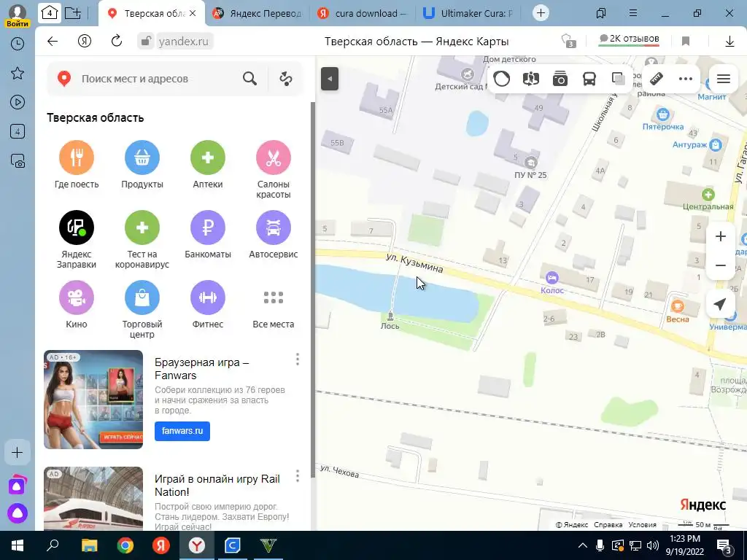Select Весна cafe marker

[x=678, y=306]
